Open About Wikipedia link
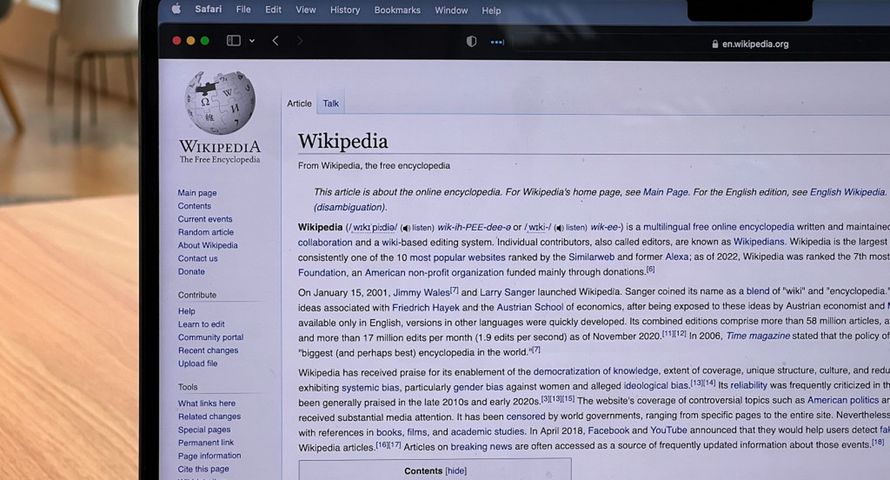The height and width of the screenshot is (480, 890). pos(208,245)
